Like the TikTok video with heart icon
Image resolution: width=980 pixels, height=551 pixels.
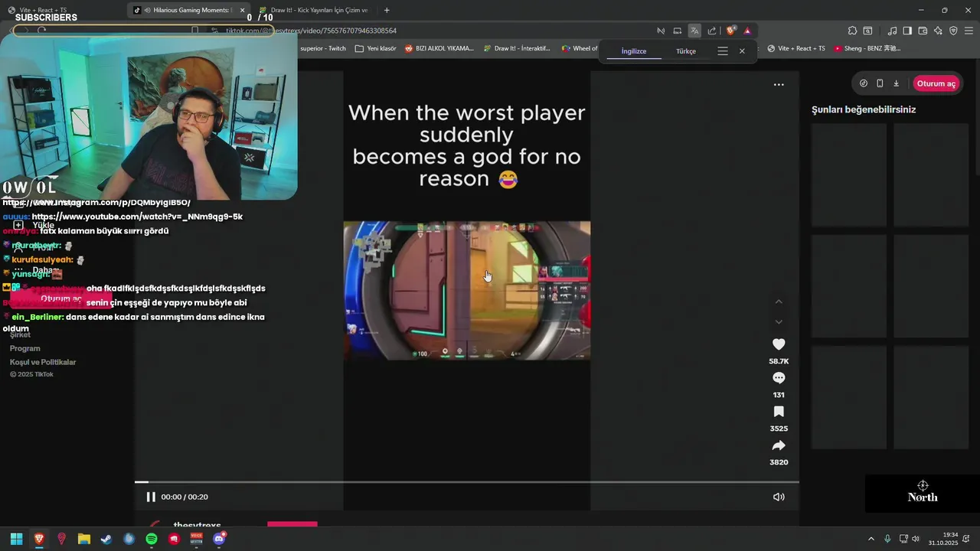click(779, 344)
